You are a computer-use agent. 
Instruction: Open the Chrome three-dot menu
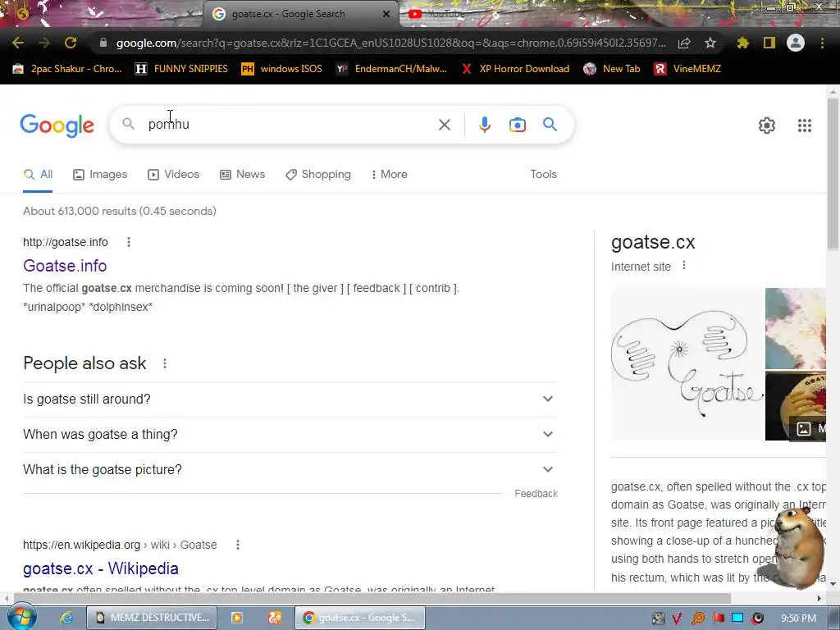(x=822, y=43)
